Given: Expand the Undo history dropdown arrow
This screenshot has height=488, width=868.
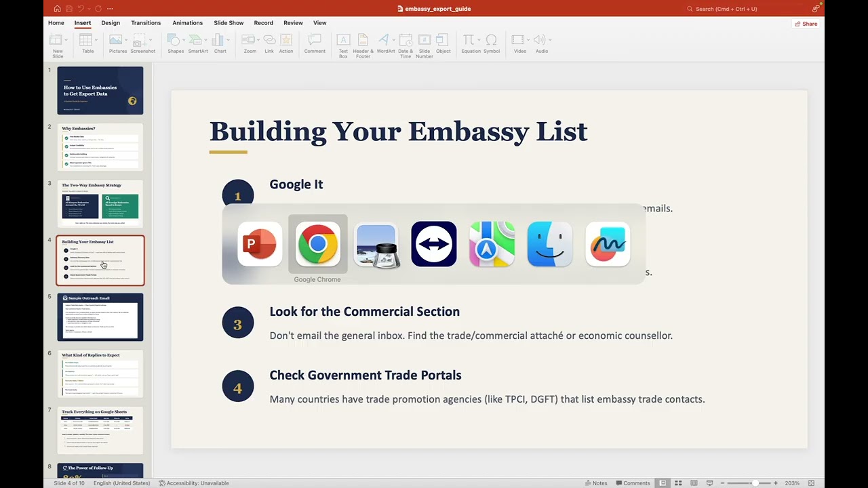Looking at the screenshot, I should click(x=90, y=9).
